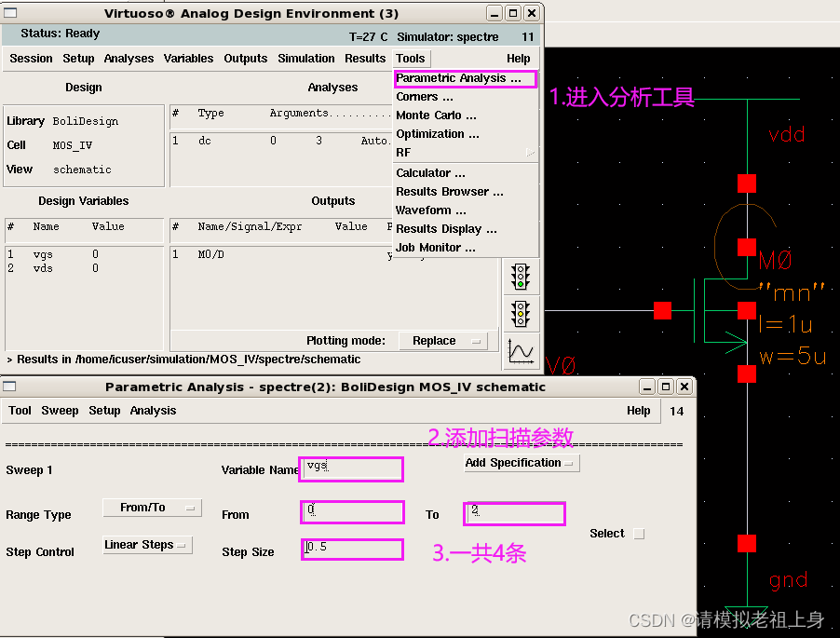Click the gnd label in schematic
The height and width of the screenshot is (638, 840).
tap(788, 580)
